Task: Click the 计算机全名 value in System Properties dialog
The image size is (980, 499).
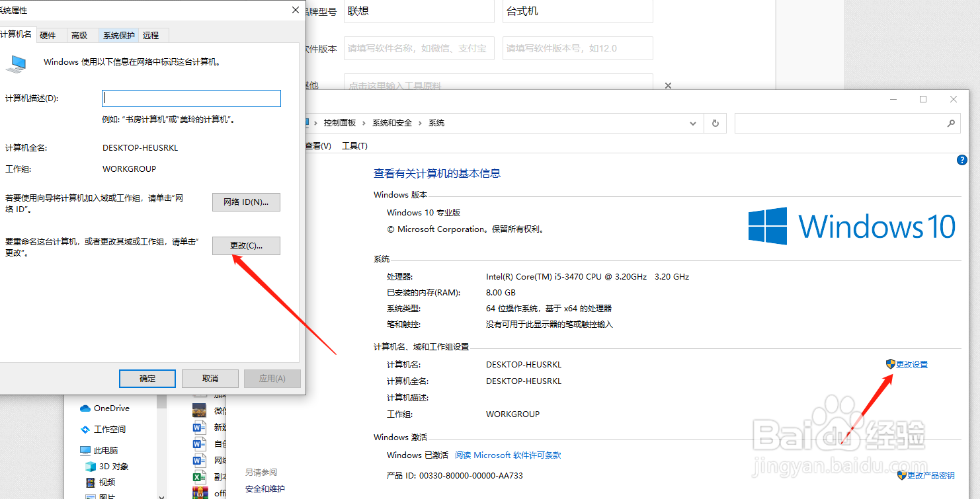Action: coord(140,148)
